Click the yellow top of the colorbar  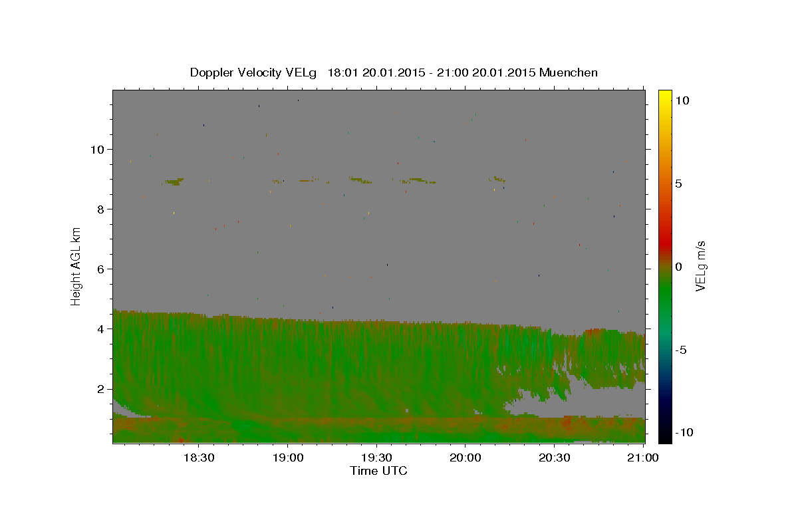click(665, 94)
